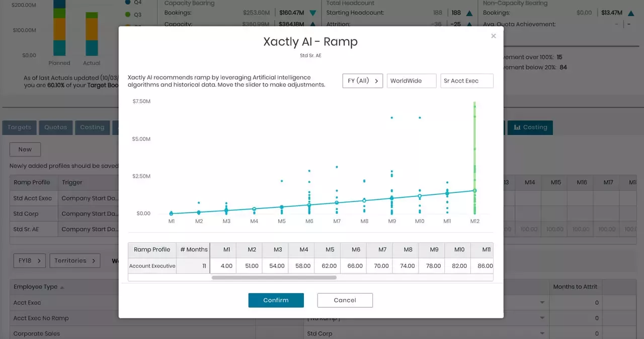The image size is (644, 339).
Task: Click the highest outlier dot above M9
Action: point(392,118)
